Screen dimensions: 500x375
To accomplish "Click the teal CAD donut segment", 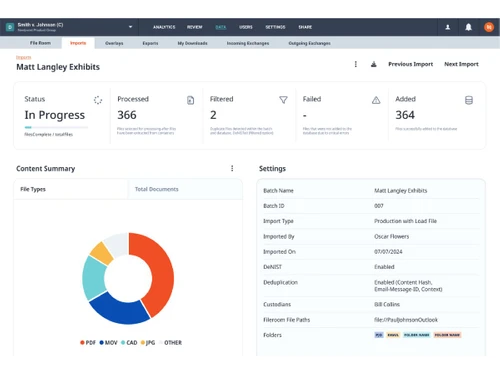I will coord(94,278).
